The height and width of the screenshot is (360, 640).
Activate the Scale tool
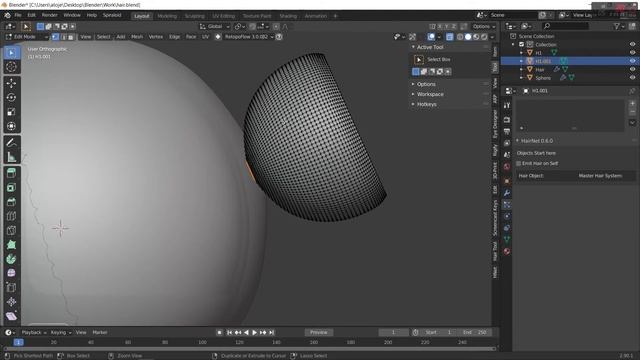[x=11, y=111]
